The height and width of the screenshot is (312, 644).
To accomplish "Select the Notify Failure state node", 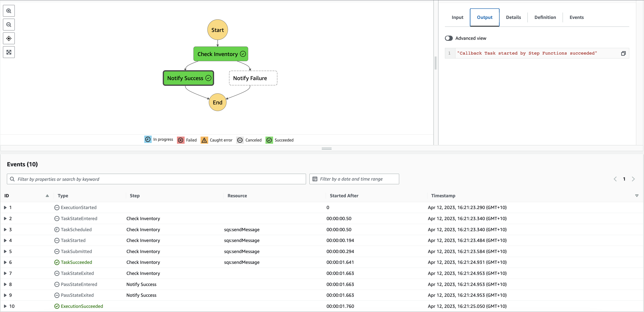I will pyautogui.click(x=253, y=78).
